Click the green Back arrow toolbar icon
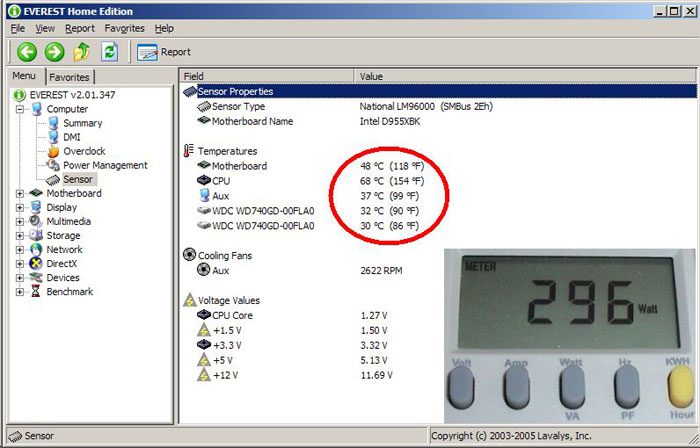This screenshot has width=700, height=448. click(x=27, y=52)
